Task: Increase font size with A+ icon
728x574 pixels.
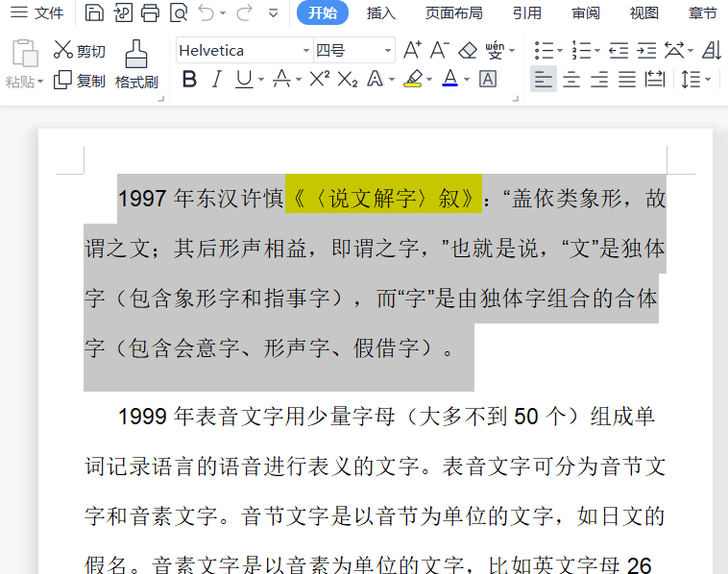Action: (412, 50)
